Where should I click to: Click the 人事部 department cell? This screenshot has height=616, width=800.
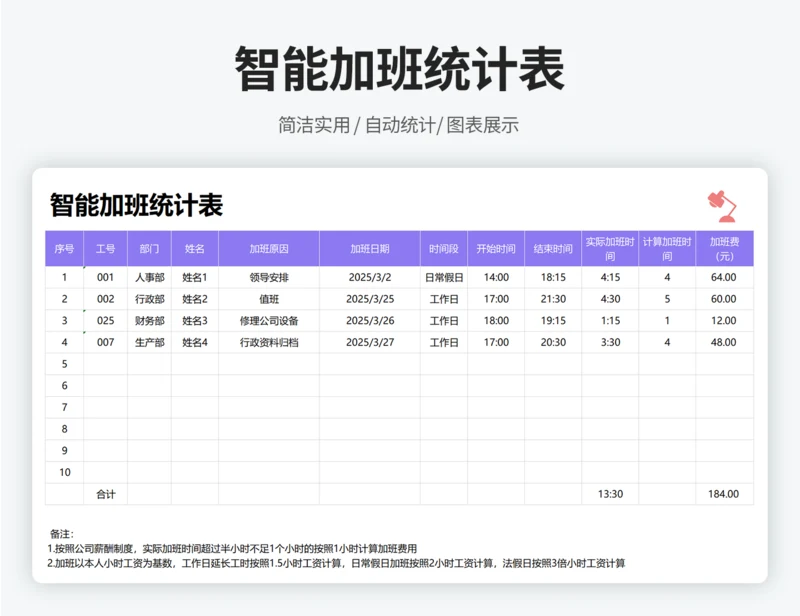(149, 277)
